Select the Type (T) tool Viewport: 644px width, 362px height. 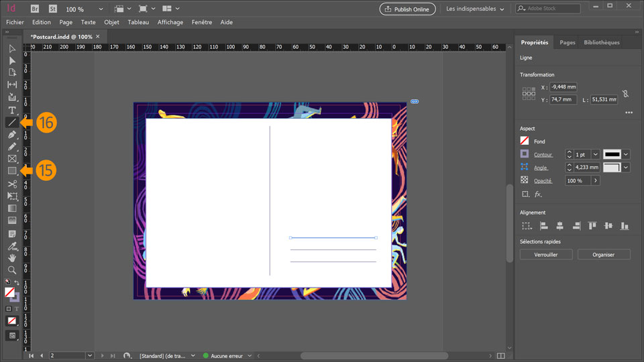[x=12, y=110]
